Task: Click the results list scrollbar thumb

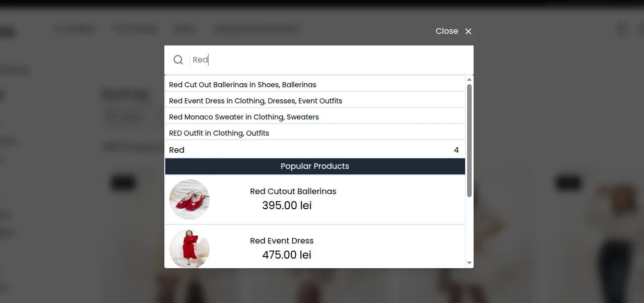Action: [469, 140]
